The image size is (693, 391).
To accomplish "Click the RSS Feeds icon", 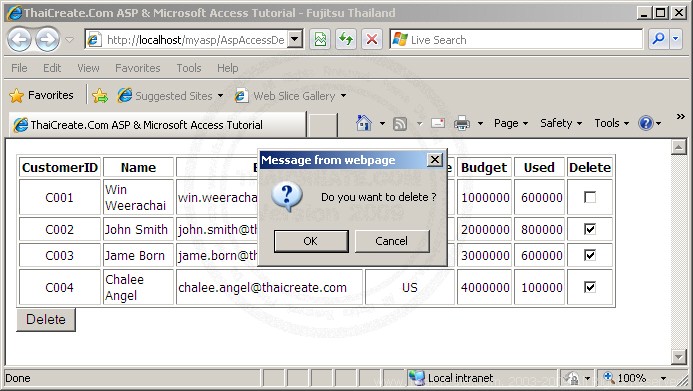I will point(400,124).
